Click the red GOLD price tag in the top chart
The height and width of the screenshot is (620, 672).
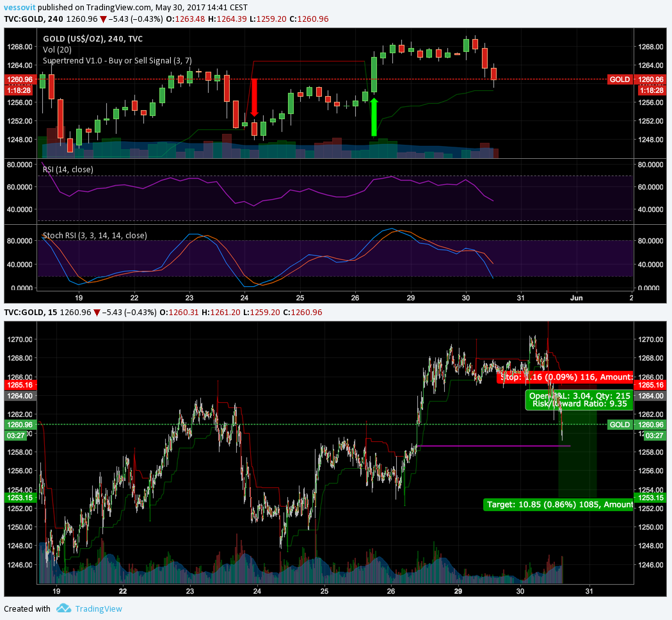(620, 79)
